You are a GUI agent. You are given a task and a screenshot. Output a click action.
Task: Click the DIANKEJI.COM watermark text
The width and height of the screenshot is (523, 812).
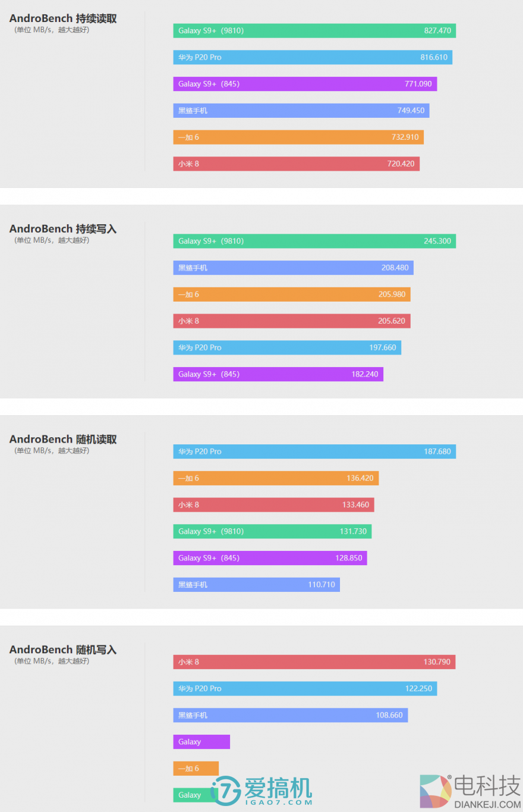[487, 804]
